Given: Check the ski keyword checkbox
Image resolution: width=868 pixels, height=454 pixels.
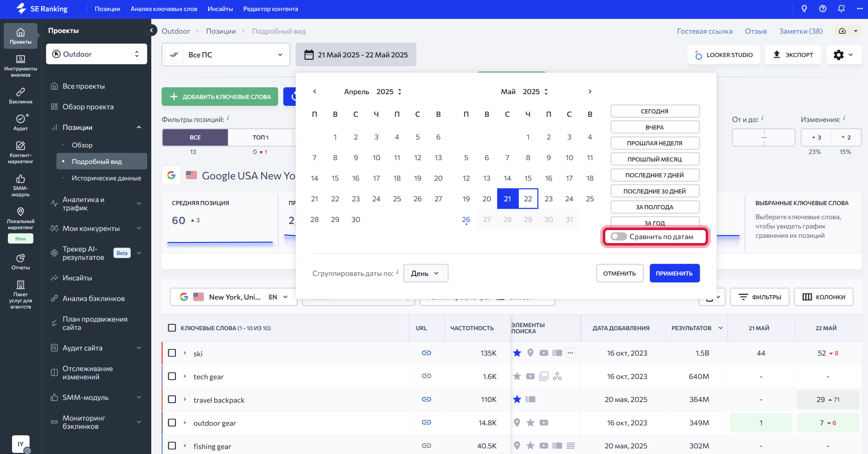Looking at the screenshot, I should (x=172, y=353).
